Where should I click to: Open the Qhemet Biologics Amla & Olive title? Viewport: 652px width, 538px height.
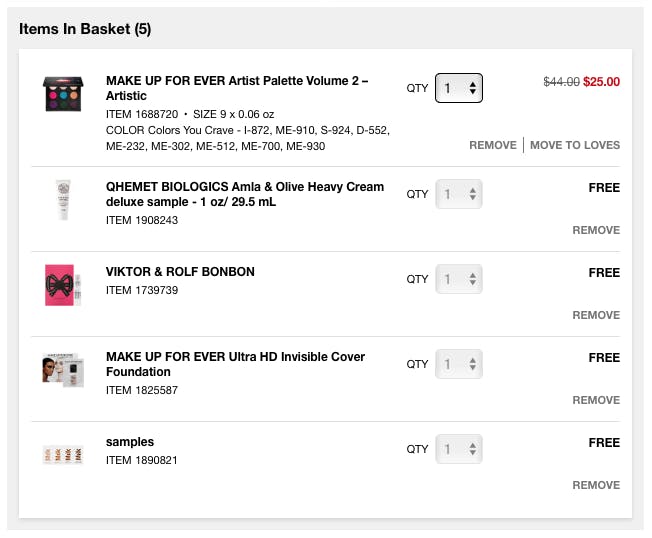coord(245,194)
